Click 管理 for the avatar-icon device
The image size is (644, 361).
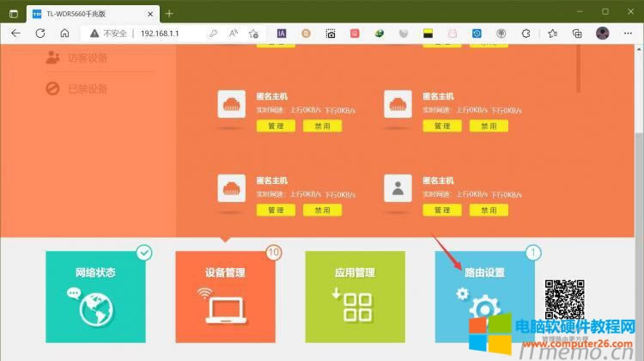(x=442, y=210)
